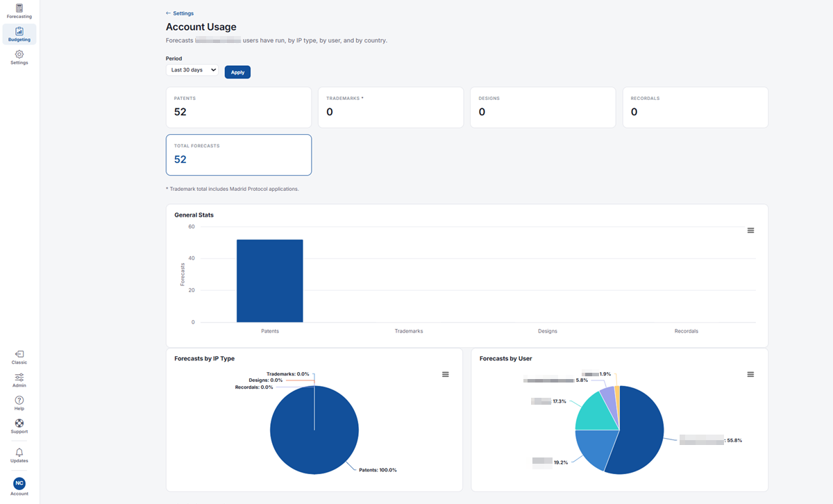This screenshot has width=833, height=504.
Task: Open the NC Account avatar
Action: [x=19, y=482]
